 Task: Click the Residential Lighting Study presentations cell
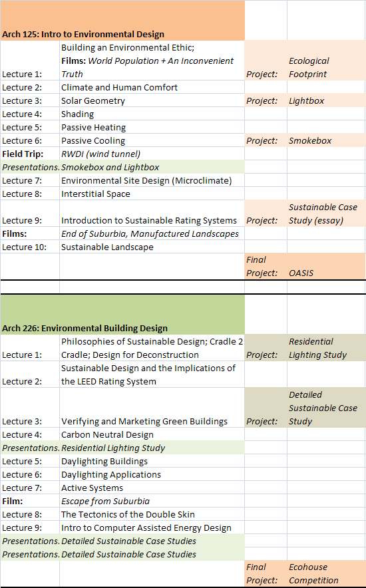tap(152, 448)
